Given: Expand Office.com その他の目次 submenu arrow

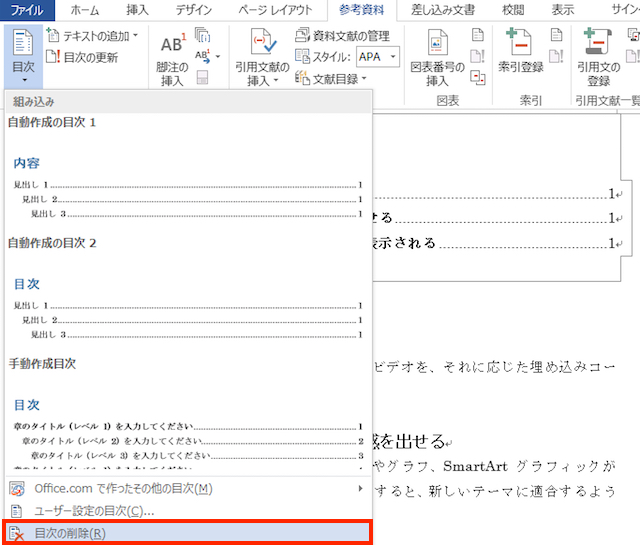Looking at the screenshot, I should tap(360, 488).
